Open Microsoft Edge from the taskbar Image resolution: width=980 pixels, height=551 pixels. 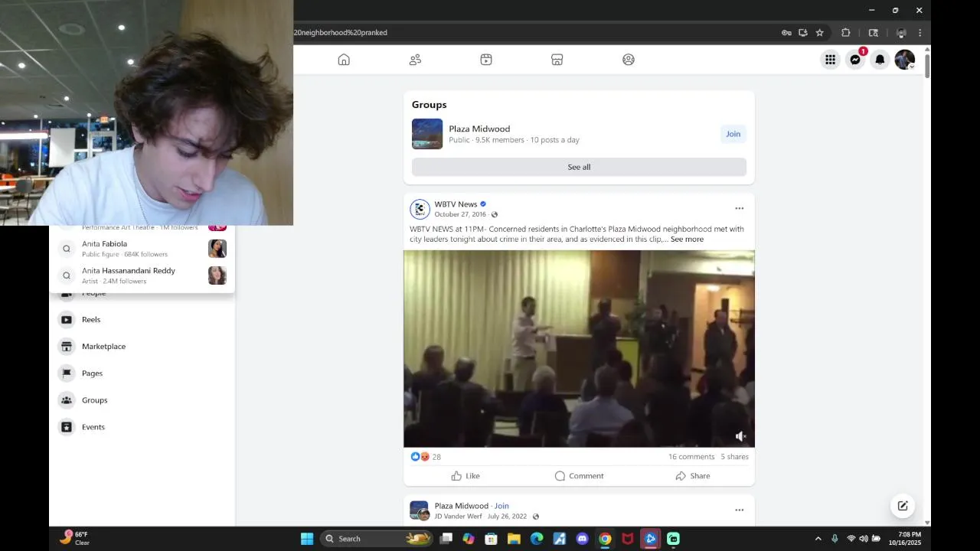537,539
